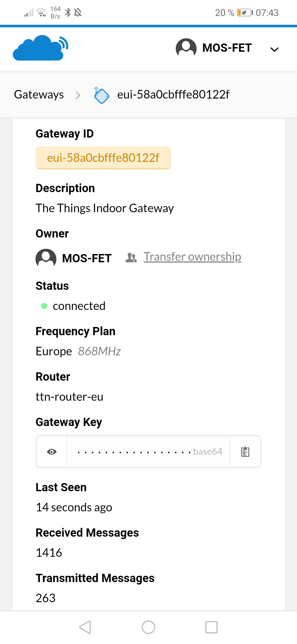This screenshot has width=297, height=644.
Task: Tap the Android recent apps square
Action: point(211,627)
